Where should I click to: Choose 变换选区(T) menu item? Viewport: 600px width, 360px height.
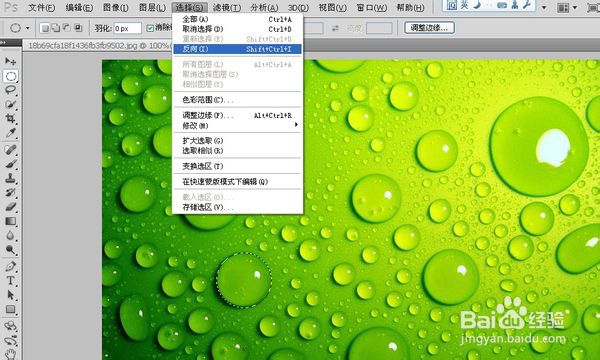[237, 166]
